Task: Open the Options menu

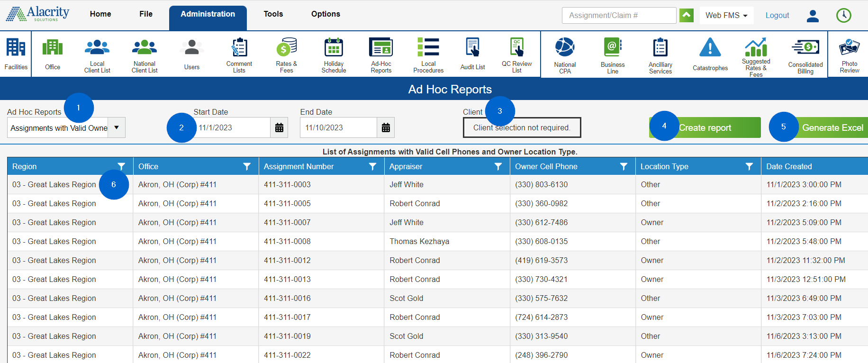Action: pos(325,14)
